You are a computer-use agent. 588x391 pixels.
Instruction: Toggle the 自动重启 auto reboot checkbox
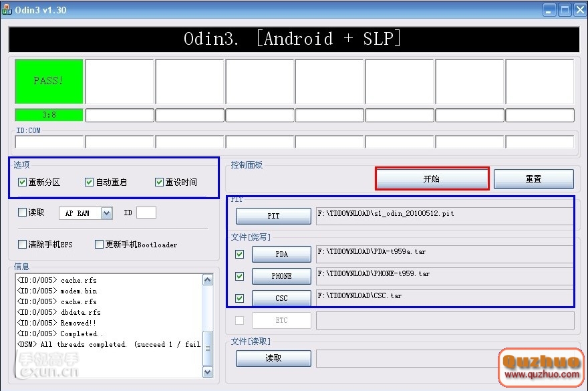89,182
